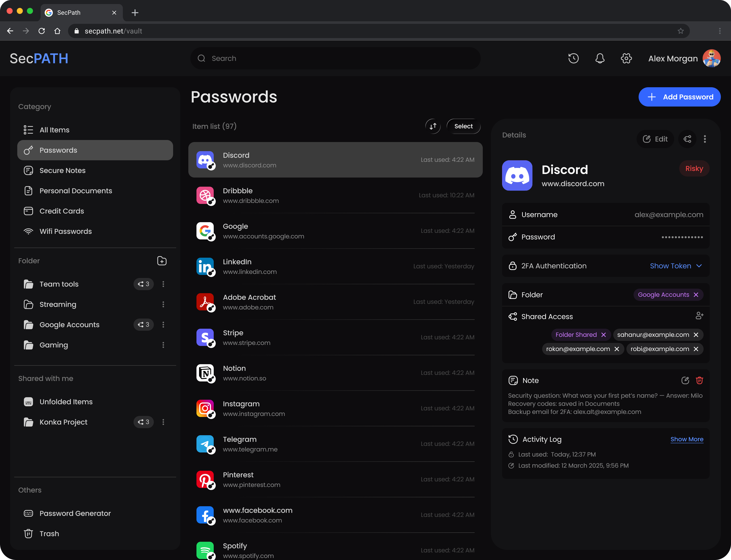731x560 pixels.
Task: Remove the Folder Shared tag
Action: tap(603, 335)
